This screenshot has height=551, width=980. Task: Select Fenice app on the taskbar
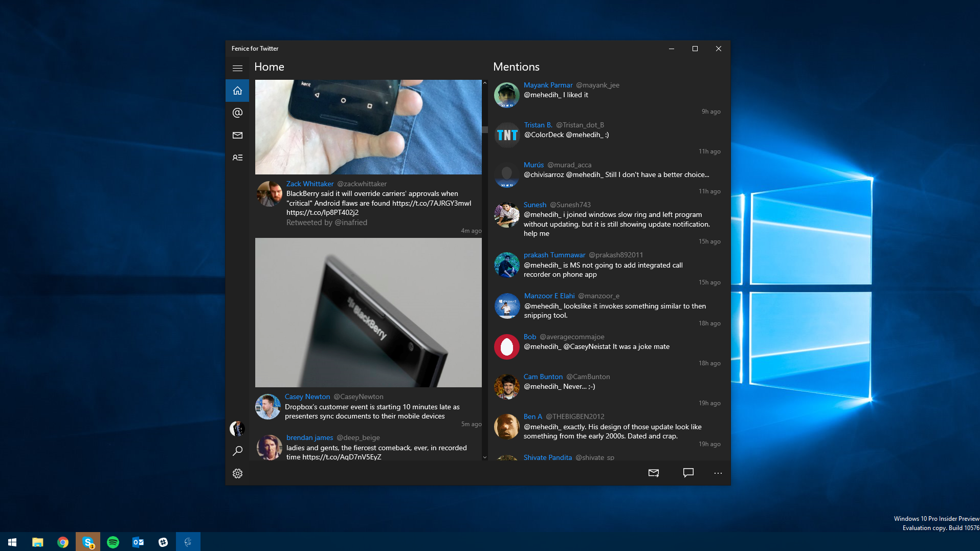(188, 542)
